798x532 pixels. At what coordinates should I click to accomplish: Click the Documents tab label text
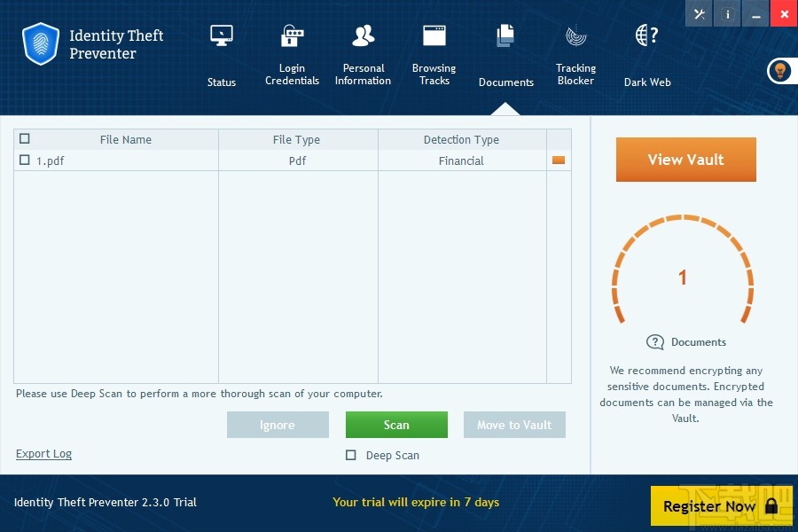point(506,82)
